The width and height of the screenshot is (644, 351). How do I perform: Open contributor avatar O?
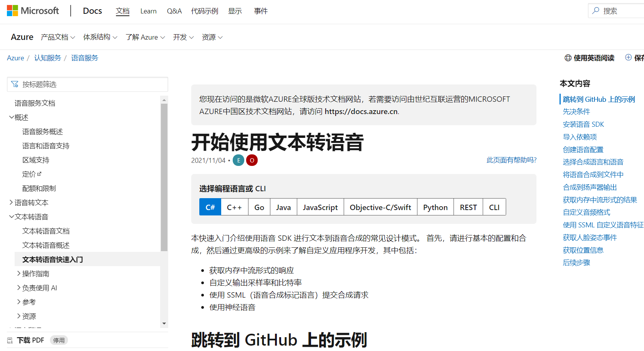(x=252, y=160)
